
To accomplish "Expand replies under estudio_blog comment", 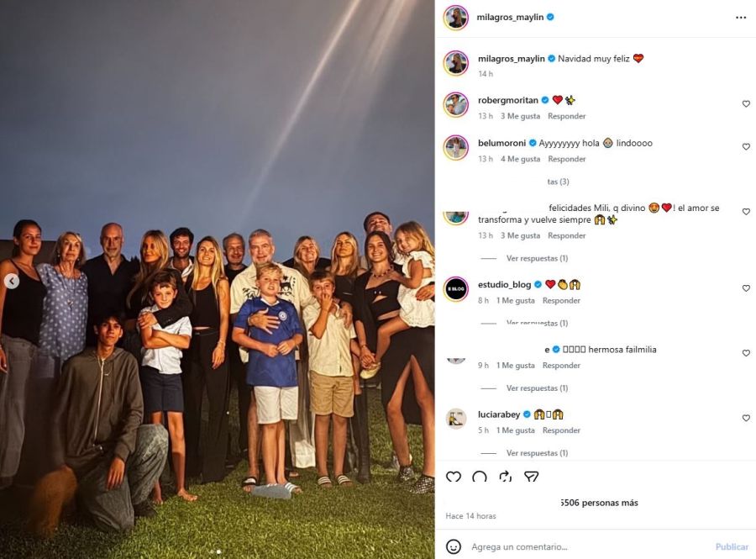I will (x=537, y=323).
